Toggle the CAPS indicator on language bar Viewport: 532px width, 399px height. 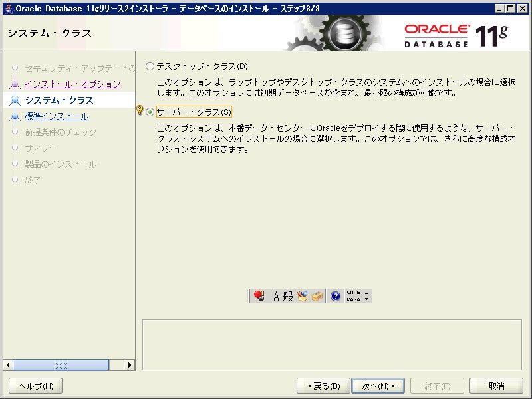353,293
